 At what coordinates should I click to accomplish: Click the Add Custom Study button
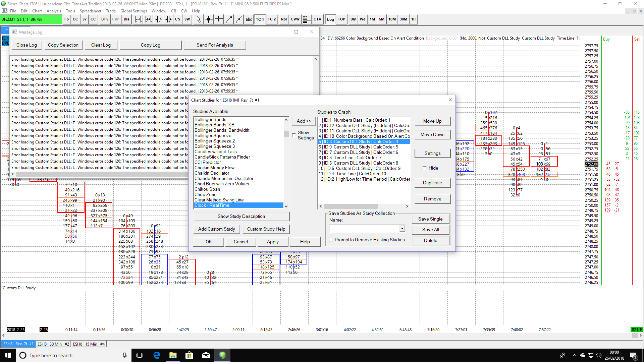pyautogui.click(x=216, y=229)
